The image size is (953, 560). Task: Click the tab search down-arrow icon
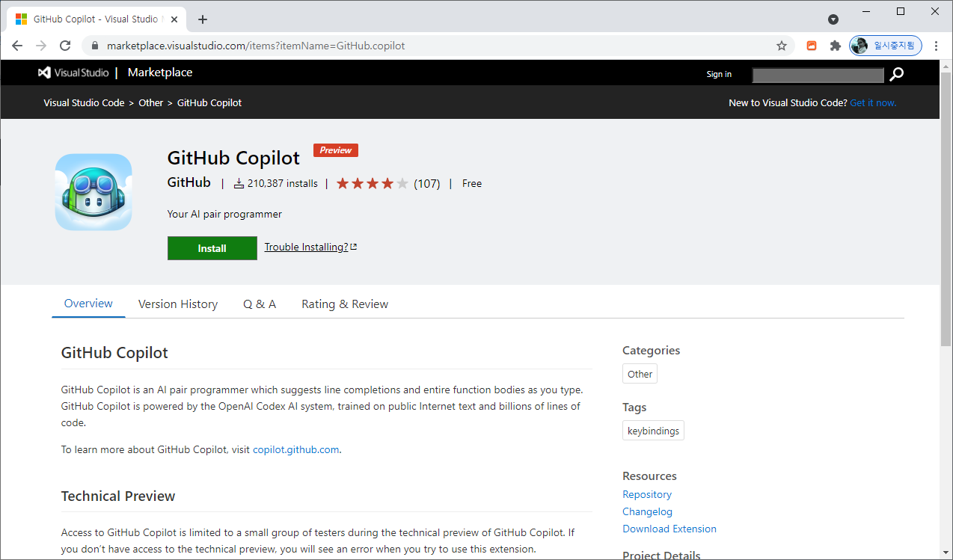(x=833, y=19)
